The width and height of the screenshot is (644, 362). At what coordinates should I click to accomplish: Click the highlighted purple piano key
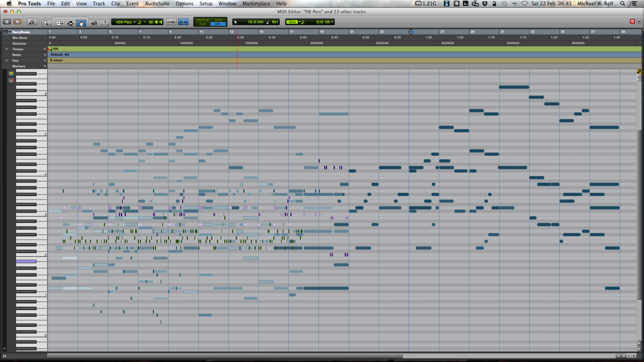pyautogui.click(x=26, y=261)
